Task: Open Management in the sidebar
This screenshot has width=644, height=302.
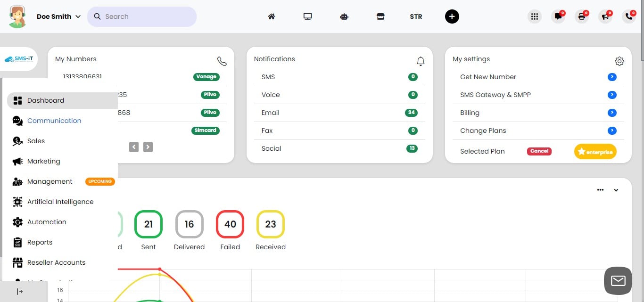Action: [50, 181]
